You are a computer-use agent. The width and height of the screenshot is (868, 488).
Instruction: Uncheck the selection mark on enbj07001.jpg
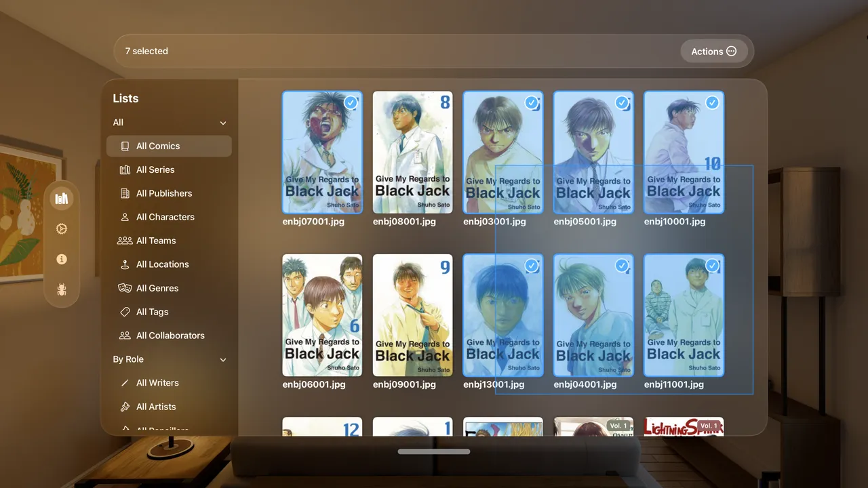[x=351, y=102]
